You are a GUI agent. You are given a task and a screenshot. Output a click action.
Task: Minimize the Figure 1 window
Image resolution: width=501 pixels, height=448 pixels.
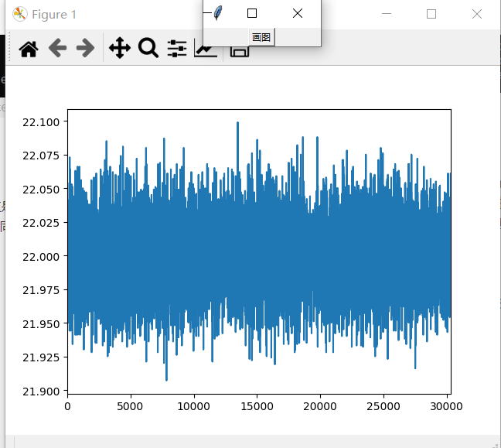tap(387, 14)
